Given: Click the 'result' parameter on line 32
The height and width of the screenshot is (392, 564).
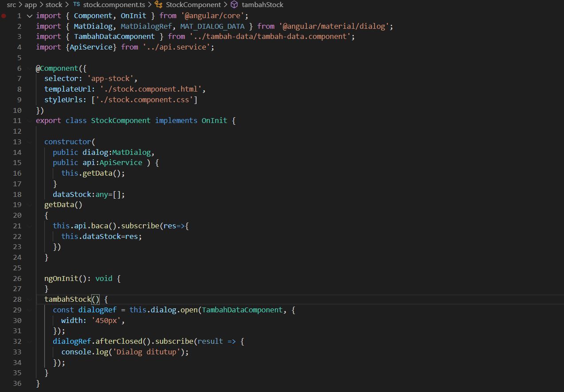Looking at the screenshot, I should pos(210,341).
